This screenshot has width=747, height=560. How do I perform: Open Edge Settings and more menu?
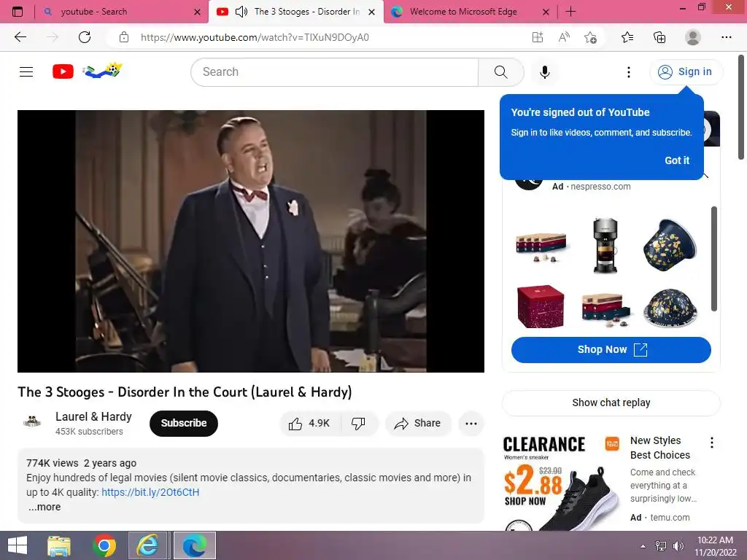tap(726, 37)
